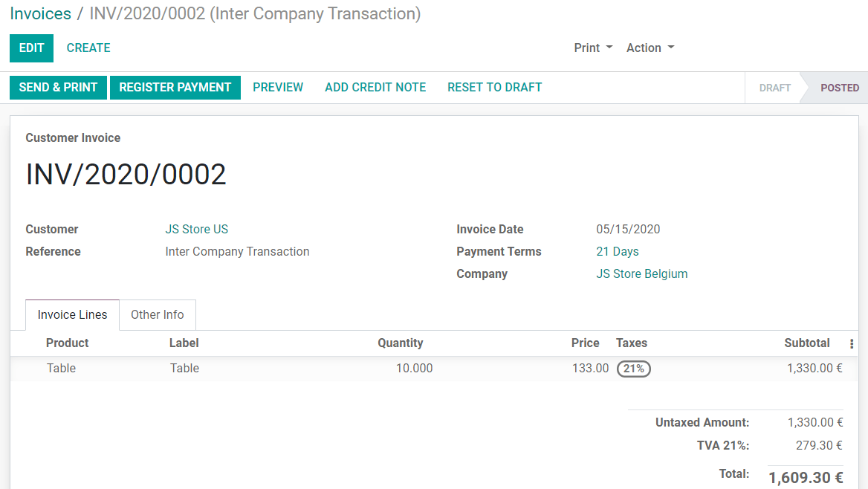This screenshot has height=489, width=868.
Task: Click REGISTER PAYMENT
Action: point(175,87)
